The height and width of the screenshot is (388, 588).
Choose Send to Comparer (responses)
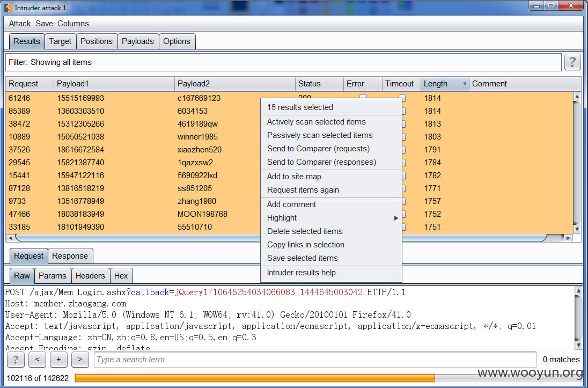[331, 162]
